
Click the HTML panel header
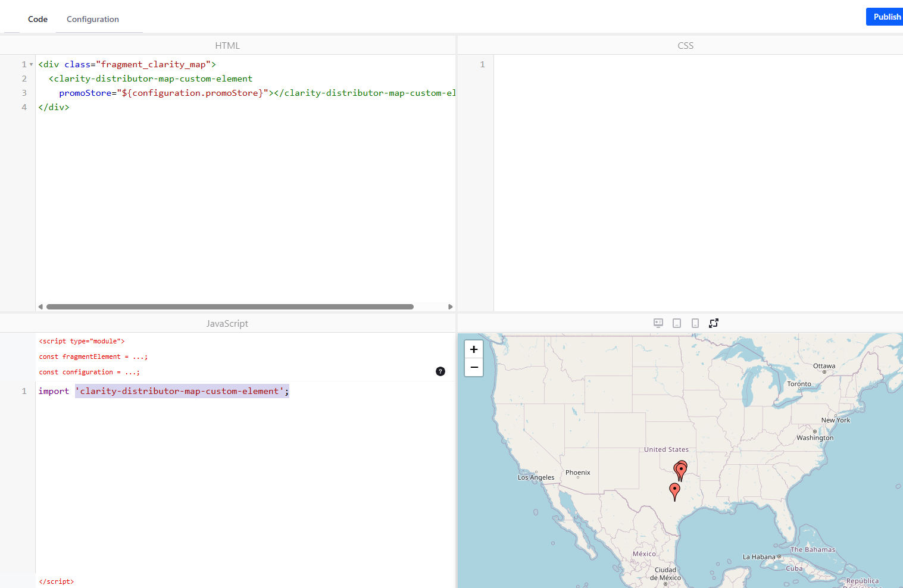point(227,45)
